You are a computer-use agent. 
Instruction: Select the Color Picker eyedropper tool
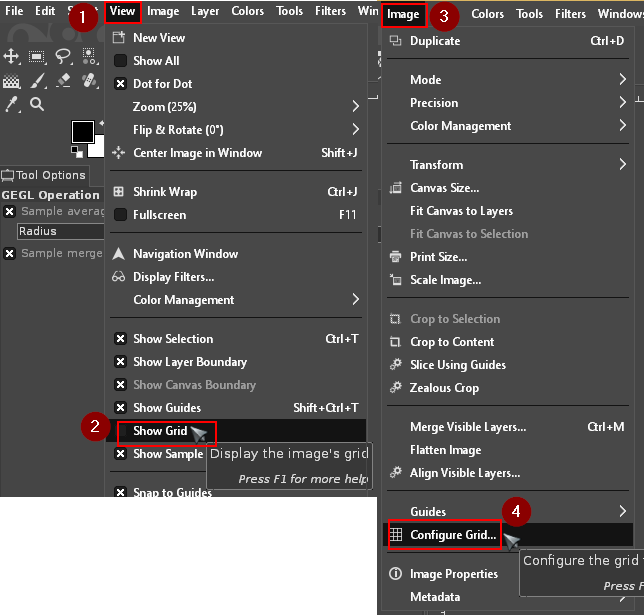click(x=12, y=104)
